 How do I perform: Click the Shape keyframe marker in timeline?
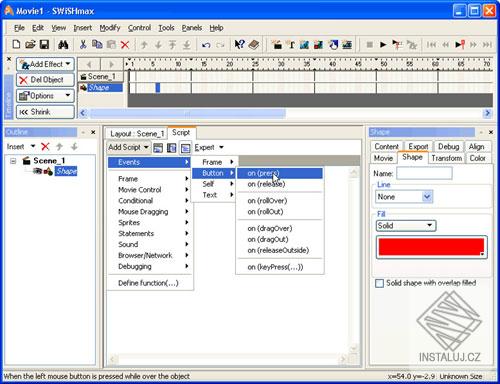[158, 88]
